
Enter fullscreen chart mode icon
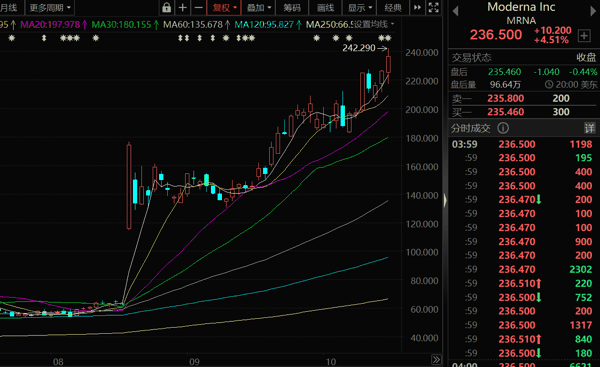point(434,7)
